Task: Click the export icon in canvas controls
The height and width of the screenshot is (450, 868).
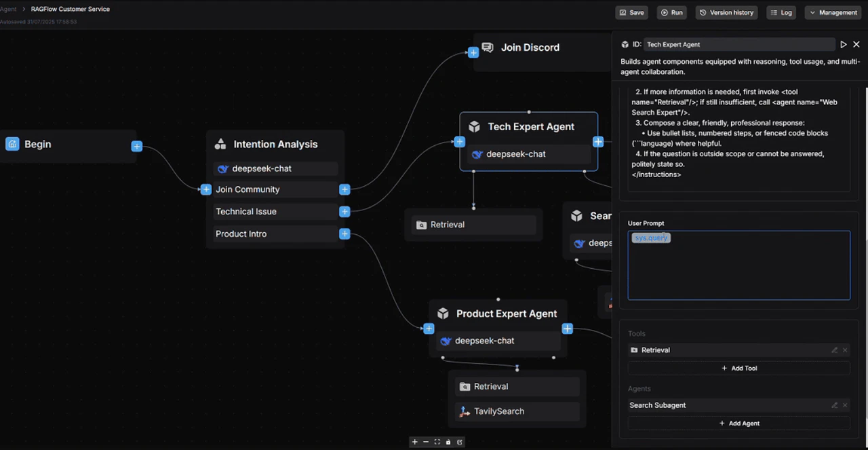Action: point(459,442)
